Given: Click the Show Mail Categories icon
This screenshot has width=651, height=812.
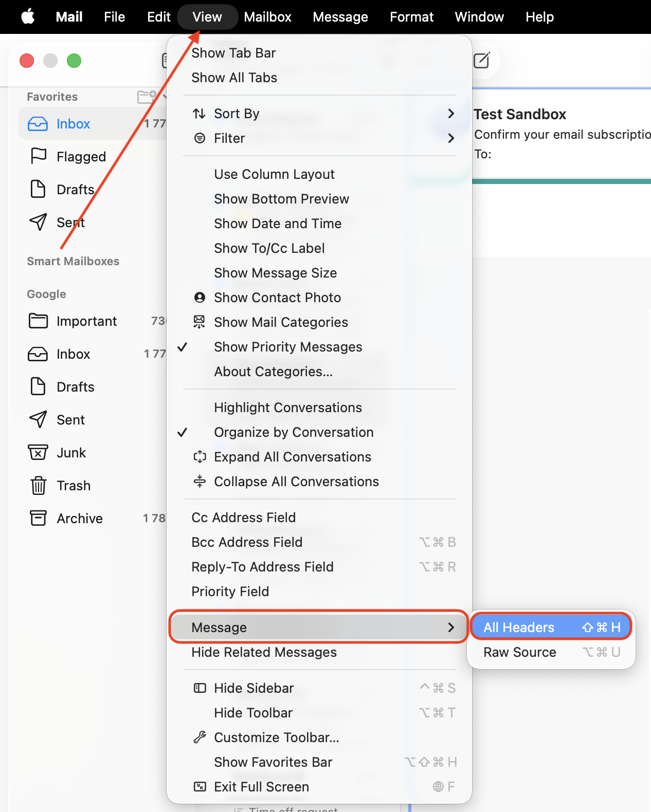Looking at the screenshot, I should click(199, 322).
